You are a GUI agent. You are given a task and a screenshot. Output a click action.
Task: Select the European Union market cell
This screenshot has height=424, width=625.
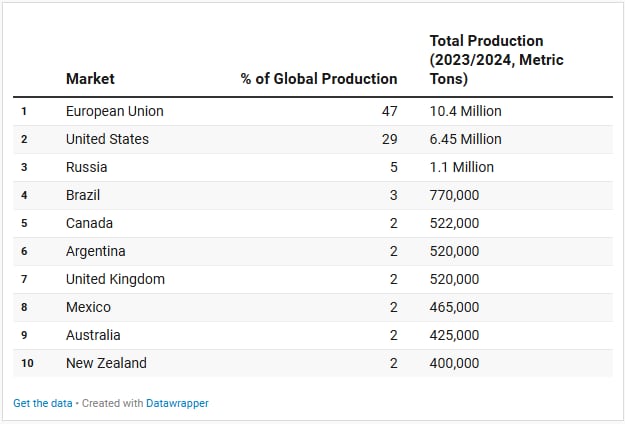pyautogui.click(x=114, y=111)
